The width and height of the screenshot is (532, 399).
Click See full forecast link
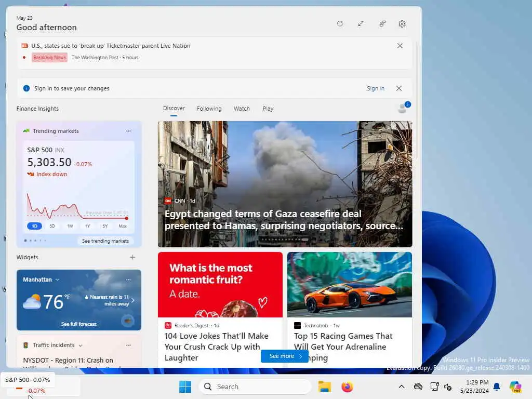[x=79, y=324]
